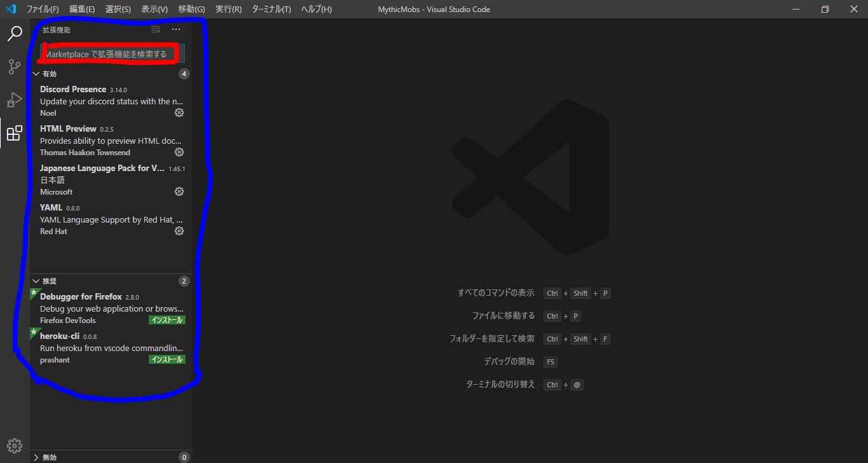Open the gear menu for Discord Presence
Viewport: 868px width, 463px height.
click(x=179, y=113)
